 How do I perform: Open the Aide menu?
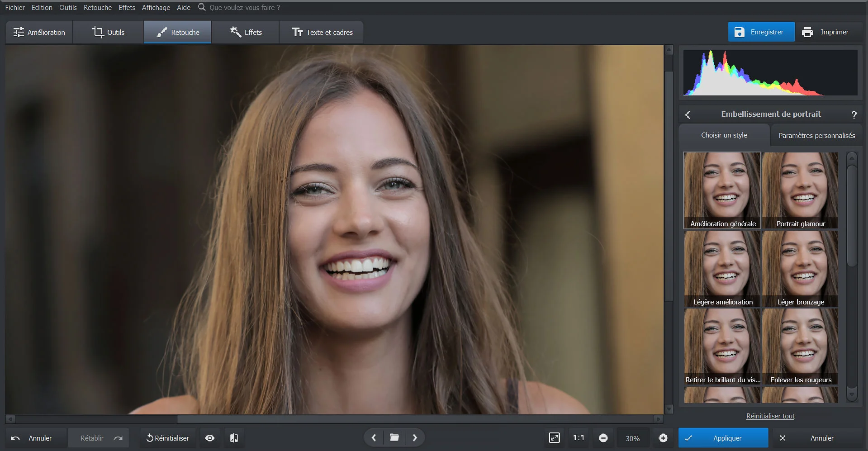point(184,8)
